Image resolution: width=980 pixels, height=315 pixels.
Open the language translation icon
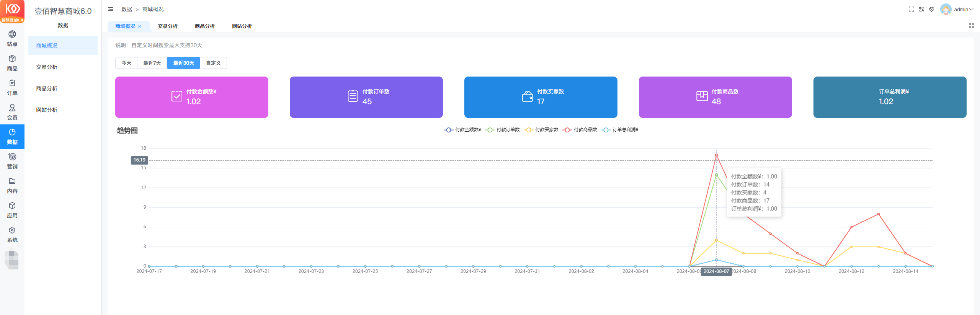click(x=921, y=9)
